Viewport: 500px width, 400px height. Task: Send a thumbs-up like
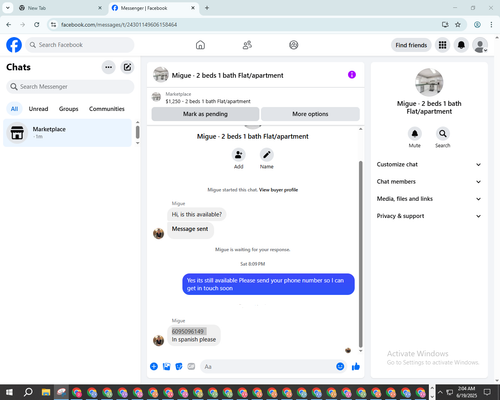click(x=356, y=367)
